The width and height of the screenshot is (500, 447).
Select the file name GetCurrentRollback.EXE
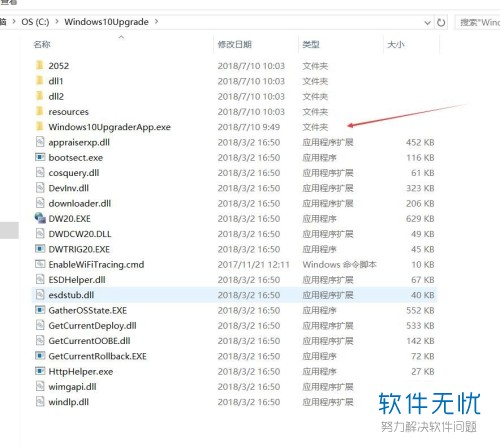(x=97, y=356)
